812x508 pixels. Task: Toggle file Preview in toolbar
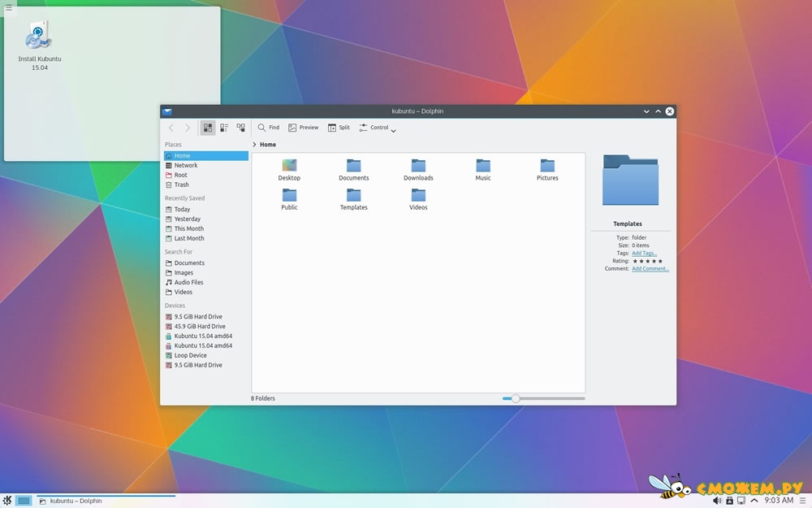304,128
